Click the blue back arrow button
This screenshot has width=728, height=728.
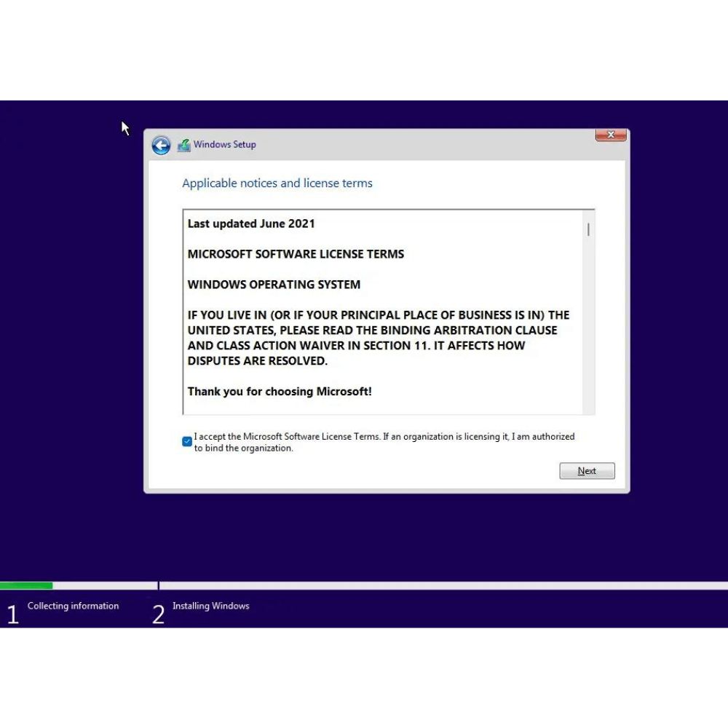(161, 145)
